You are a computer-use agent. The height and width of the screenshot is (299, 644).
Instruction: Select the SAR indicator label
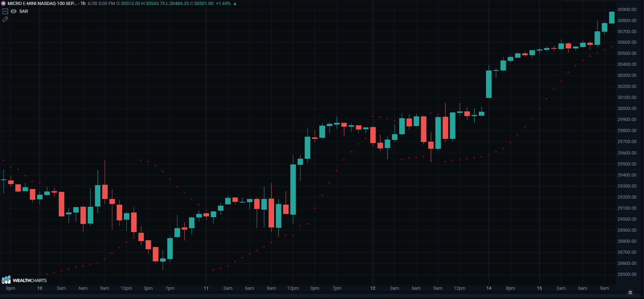point(23,11)
